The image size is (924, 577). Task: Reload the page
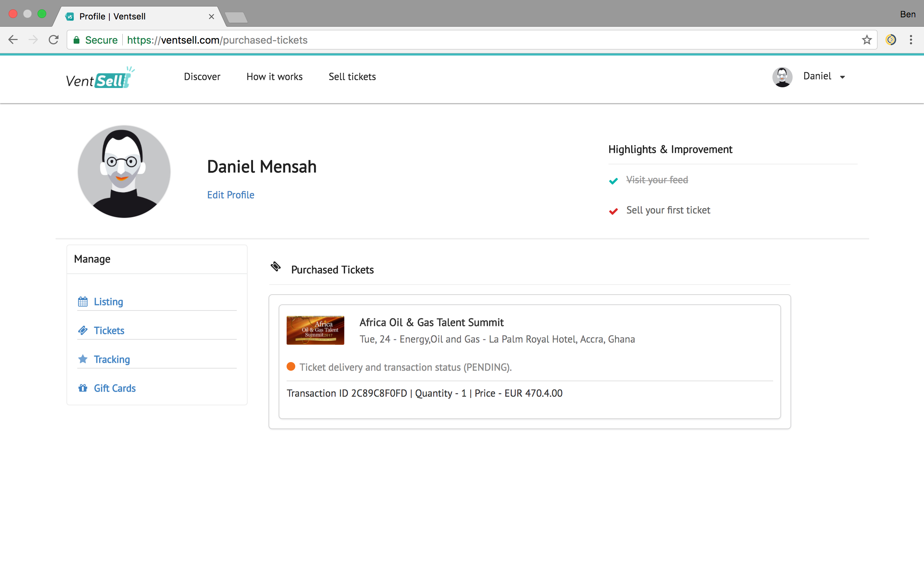point(53,40)
